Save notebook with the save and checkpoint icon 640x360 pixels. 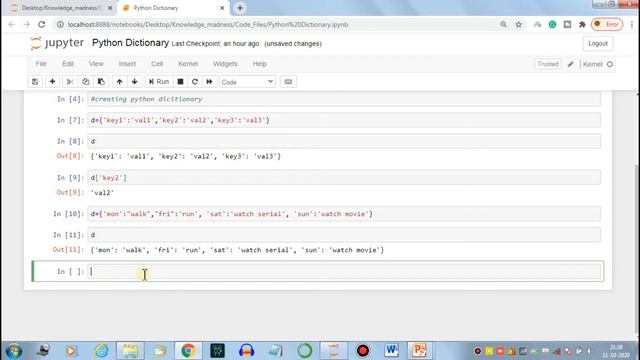35,82
